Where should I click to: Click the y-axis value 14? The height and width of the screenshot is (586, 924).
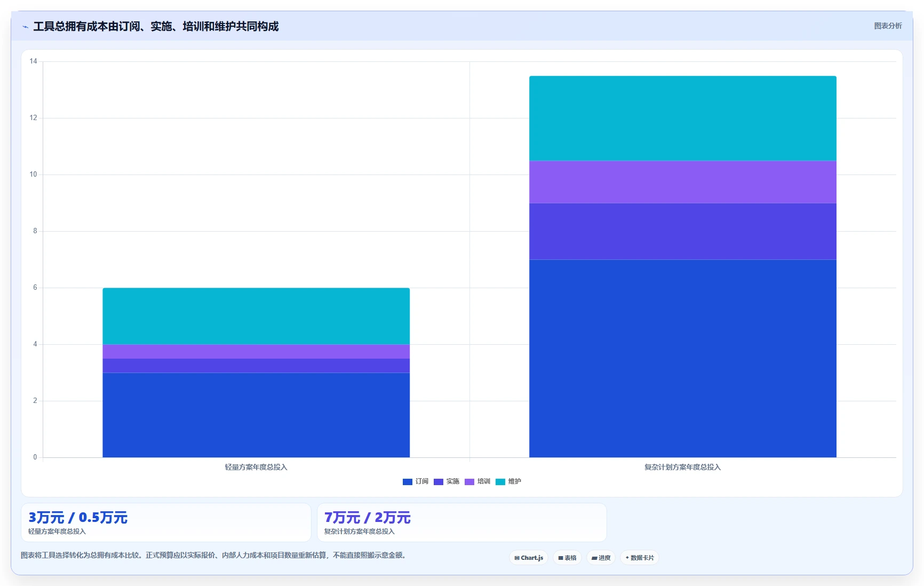pyautogui.click(x=34, y=61)
